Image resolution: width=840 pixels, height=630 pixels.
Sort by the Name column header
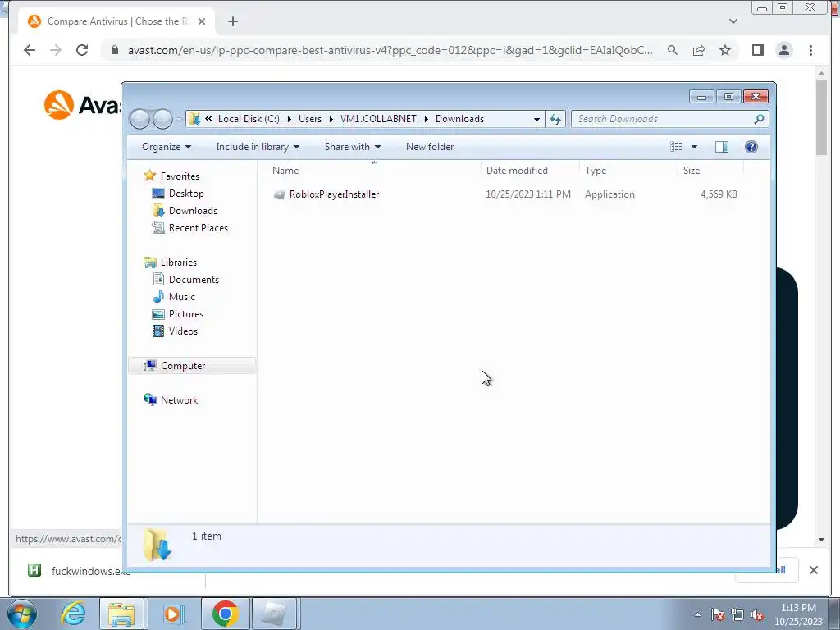373,171
